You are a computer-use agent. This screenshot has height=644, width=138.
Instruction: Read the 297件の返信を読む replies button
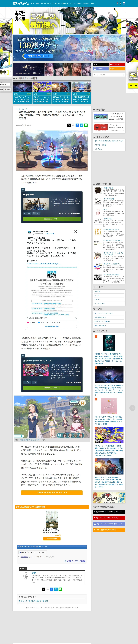click(52, 326)
